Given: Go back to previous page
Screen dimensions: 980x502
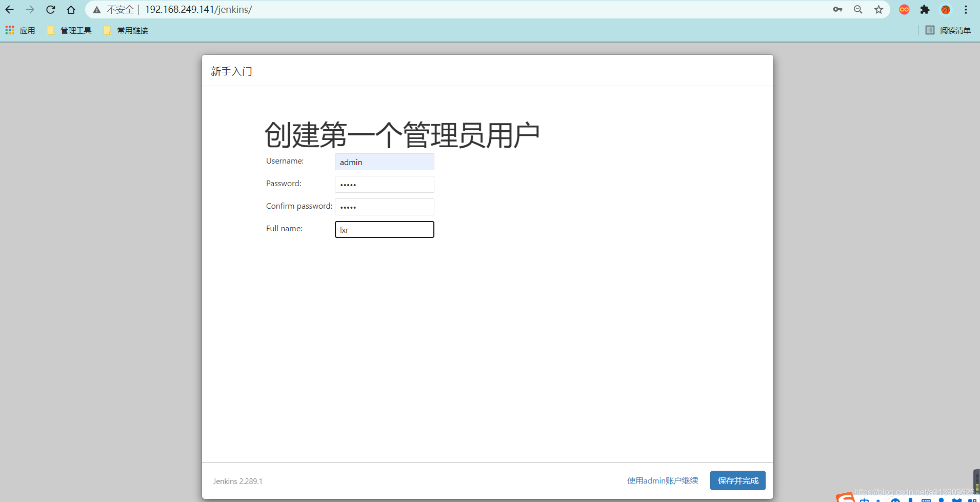Looking at the screenshot, I should pos(10,10).
